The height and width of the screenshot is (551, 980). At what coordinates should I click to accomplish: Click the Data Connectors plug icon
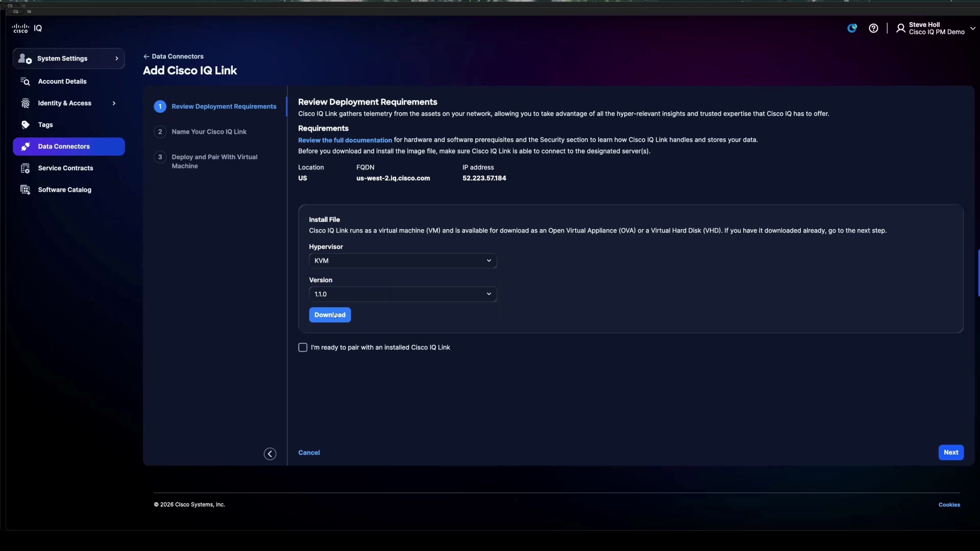pyautogui.click(x=25, y=146)
